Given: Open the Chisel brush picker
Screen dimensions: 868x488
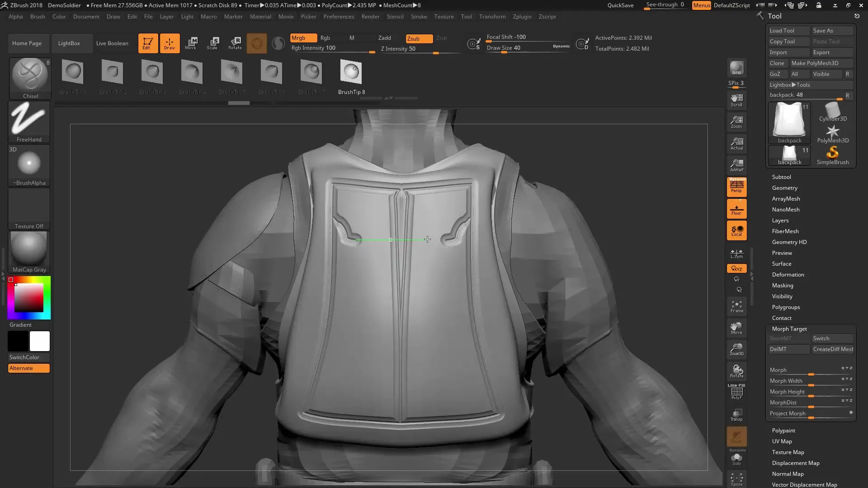Looking at the screenshot, I should click(30, 79).
